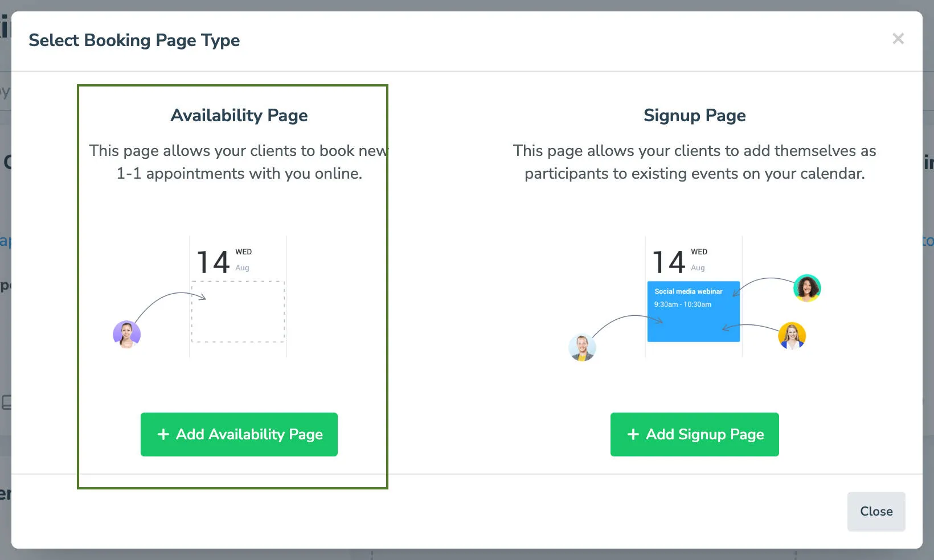
Task: Click the plus icon on Add Availability Page button
Action: tap(163, 434)
